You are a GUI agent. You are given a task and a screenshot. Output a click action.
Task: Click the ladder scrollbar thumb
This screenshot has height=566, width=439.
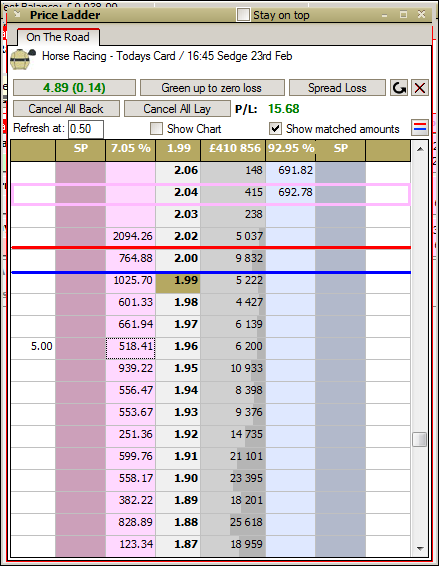[420, 439]
